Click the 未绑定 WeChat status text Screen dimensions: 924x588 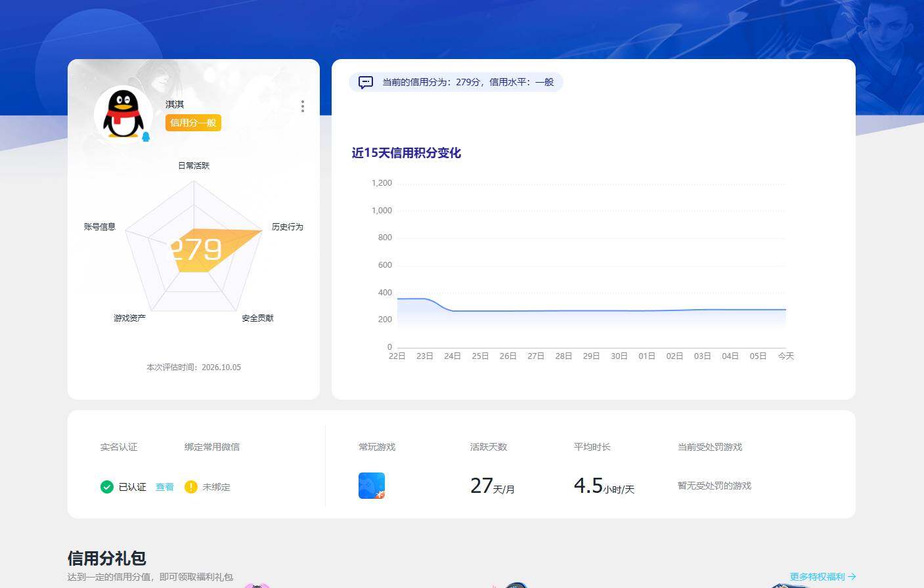tap(216, 487)
